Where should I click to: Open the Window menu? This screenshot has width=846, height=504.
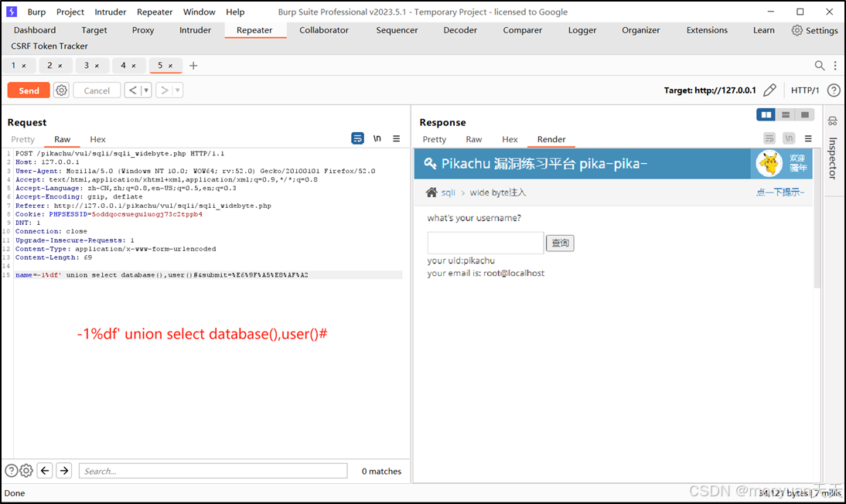pos(199,12)
